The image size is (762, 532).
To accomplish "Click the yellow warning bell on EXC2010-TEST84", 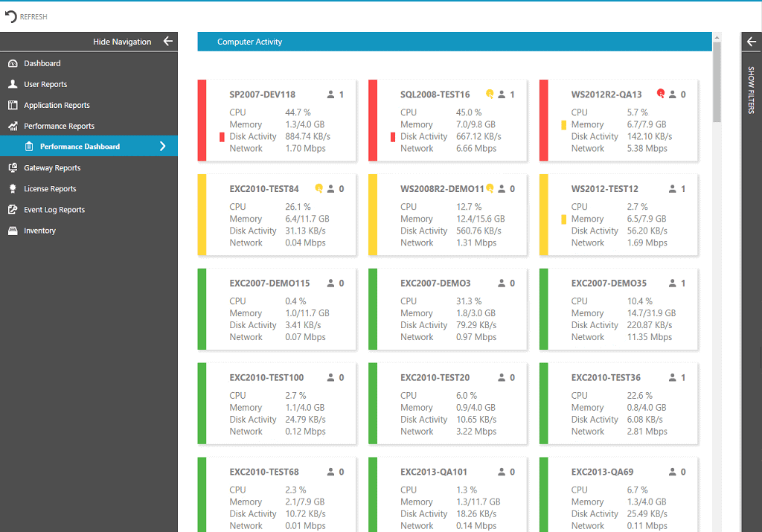I will click(319, 188).
